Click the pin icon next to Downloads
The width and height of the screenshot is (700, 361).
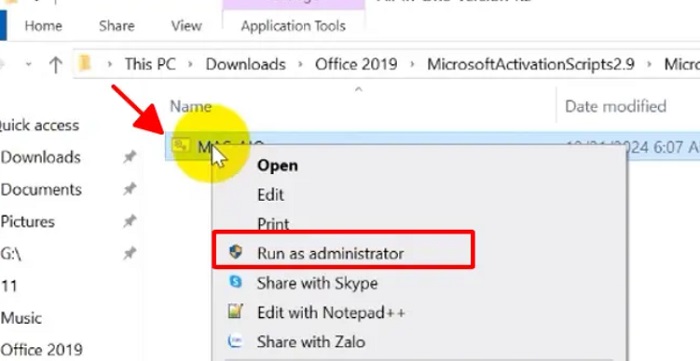[x=129, y=157]
